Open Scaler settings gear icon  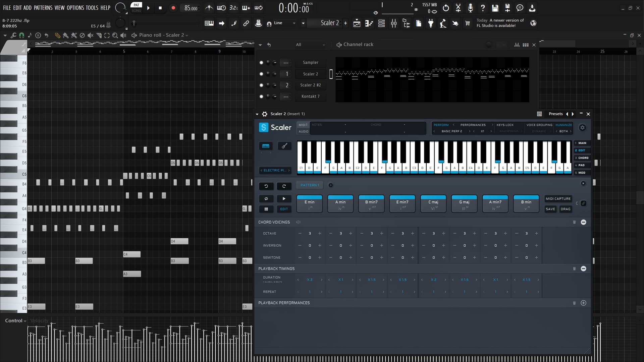[582, 128]
